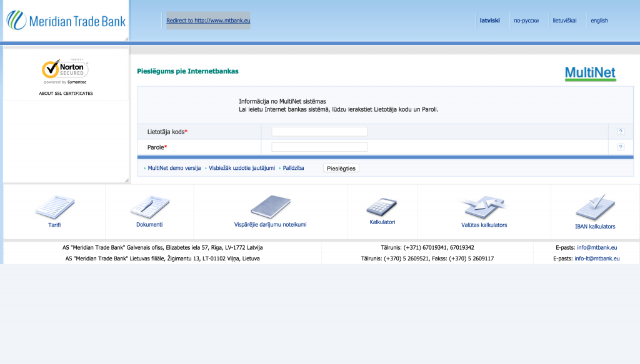
Task: Open the Tarifi document icon
Action: click(55, 207)
